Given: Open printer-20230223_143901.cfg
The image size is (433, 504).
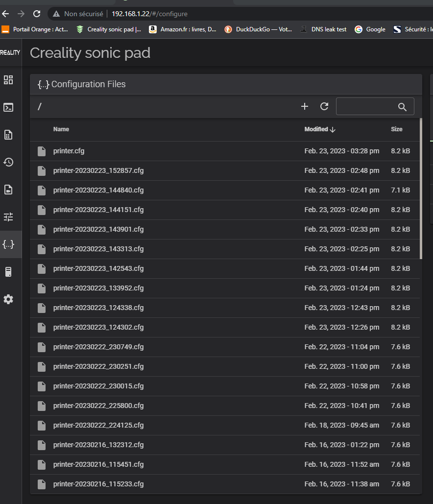Looking at the screenshot, I should point(98,230).
